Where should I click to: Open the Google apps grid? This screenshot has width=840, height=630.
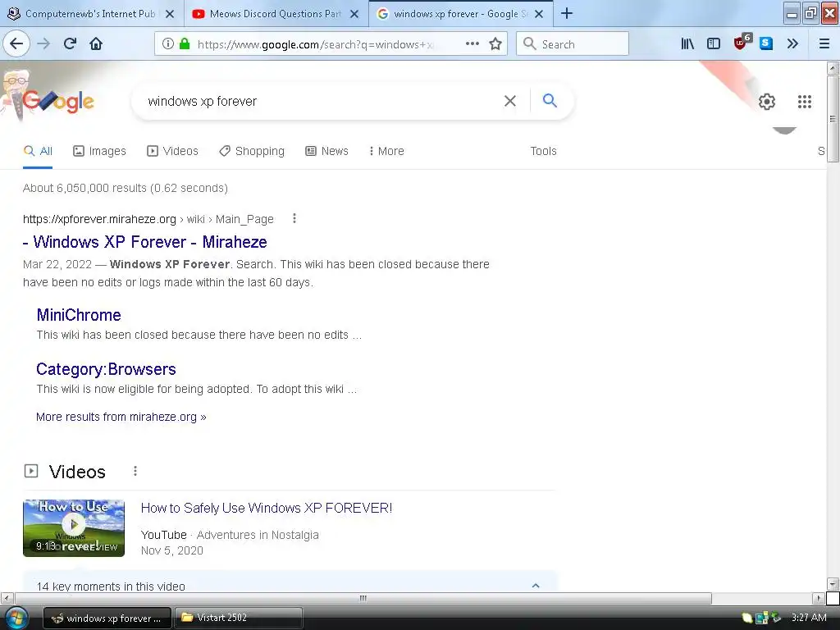[x=805, y=101]
